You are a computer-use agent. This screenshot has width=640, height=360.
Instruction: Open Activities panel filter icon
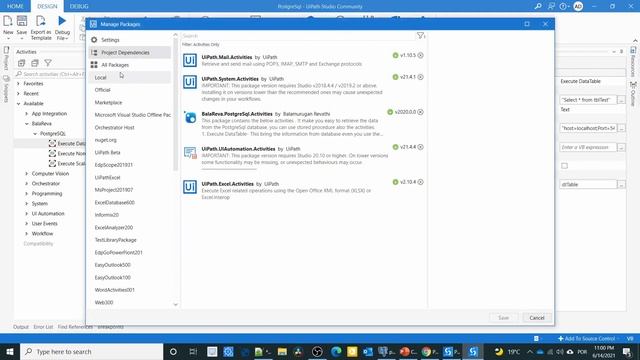48,63
